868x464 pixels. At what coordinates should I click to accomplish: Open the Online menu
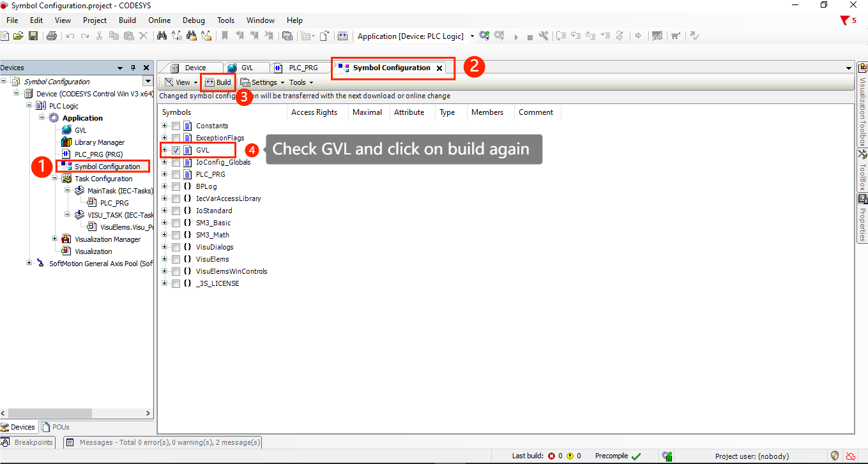click(x=159, y=20)
